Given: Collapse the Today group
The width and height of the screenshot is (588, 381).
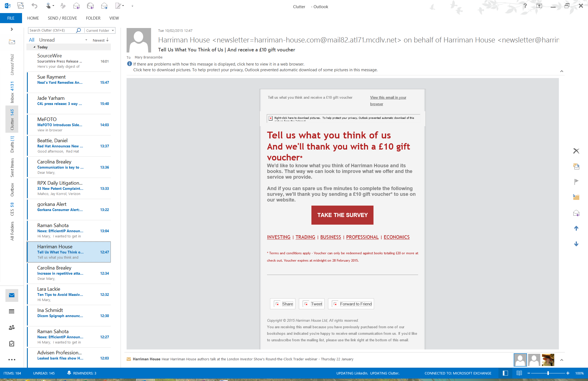Looking at the screenshot, I should pos(34,47).
